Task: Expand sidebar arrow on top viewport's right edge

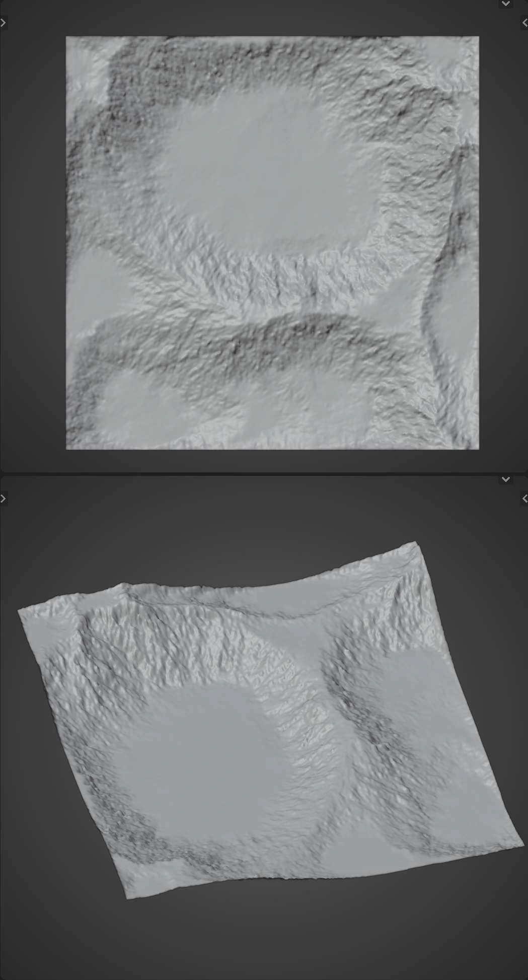Action: click(524, 23)
